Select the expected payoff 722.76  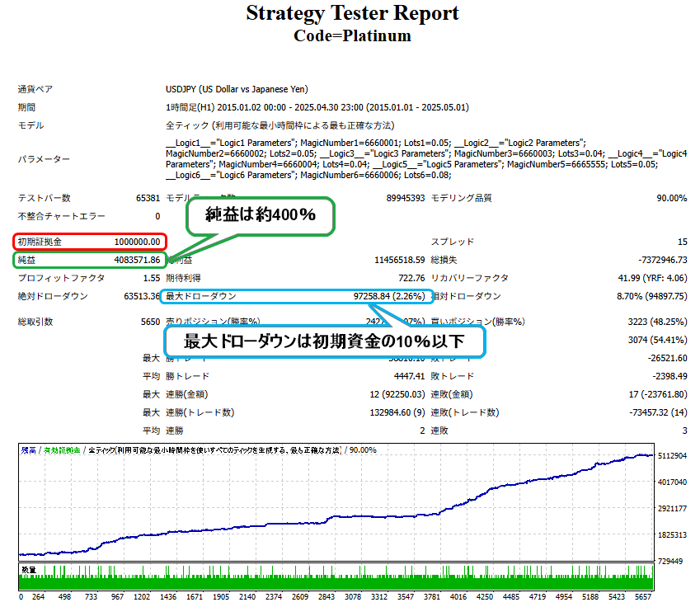click(411, 278)
